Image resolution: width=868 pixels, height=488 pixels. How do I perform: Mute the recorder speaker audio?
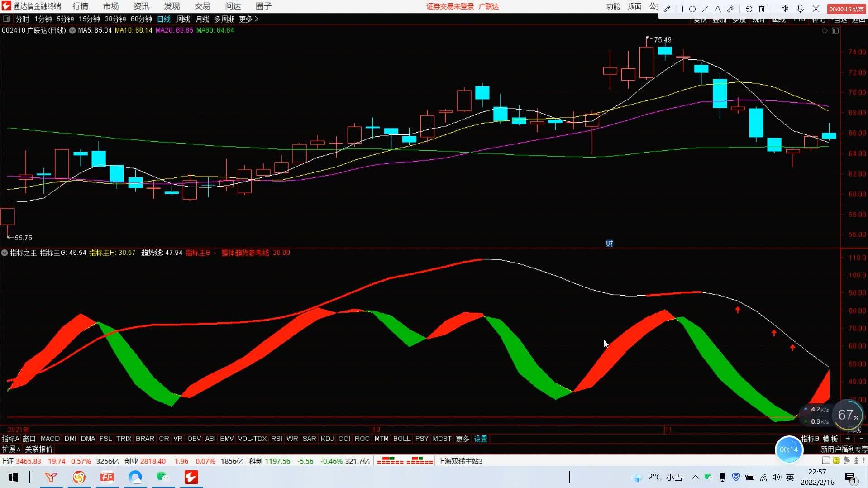click(785, 9)
